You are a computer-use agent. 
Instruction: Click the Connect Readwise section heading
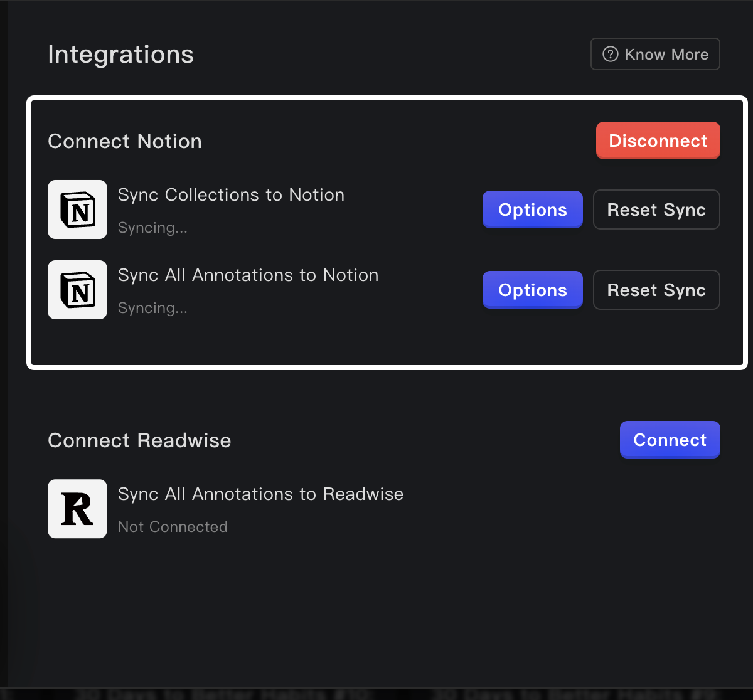coord(139,440)
